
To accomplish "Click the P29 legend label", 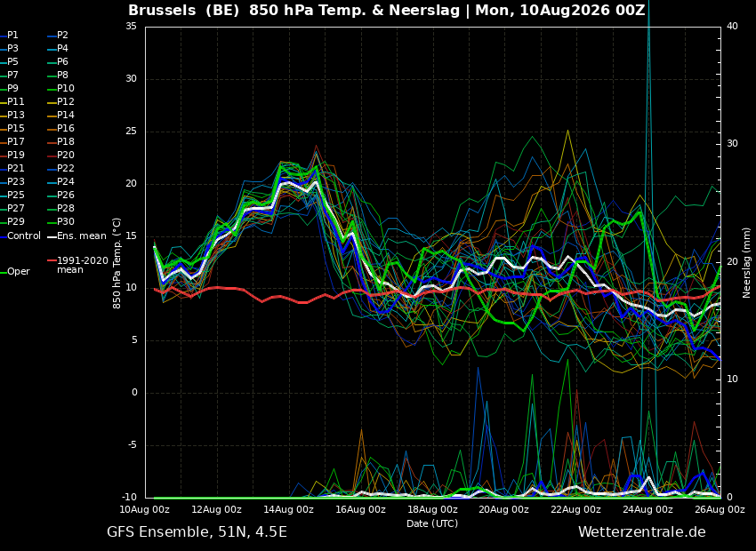I will coord(15,221).
